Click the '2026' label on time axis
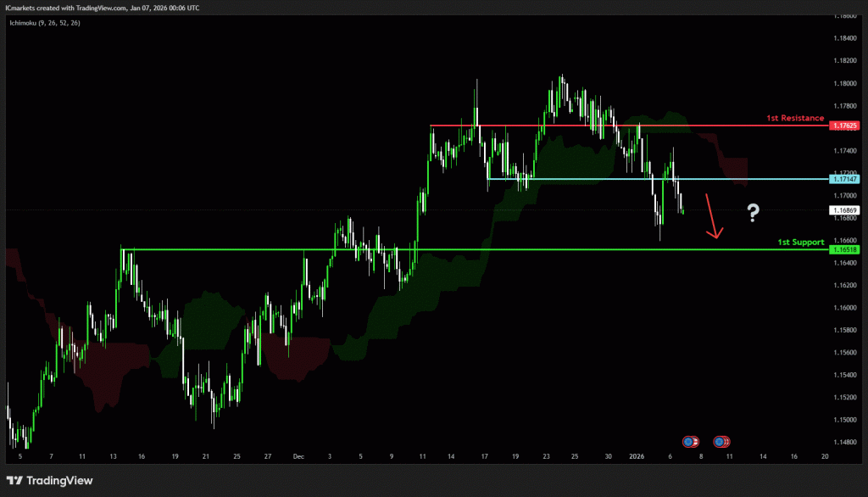The height and width of the screenshot is (497, 868). 637,455
